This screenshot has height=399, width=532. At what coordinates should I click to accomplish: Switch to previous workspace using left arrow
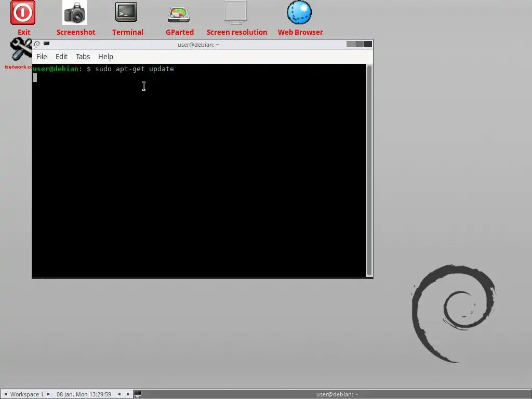coord(5,394)
